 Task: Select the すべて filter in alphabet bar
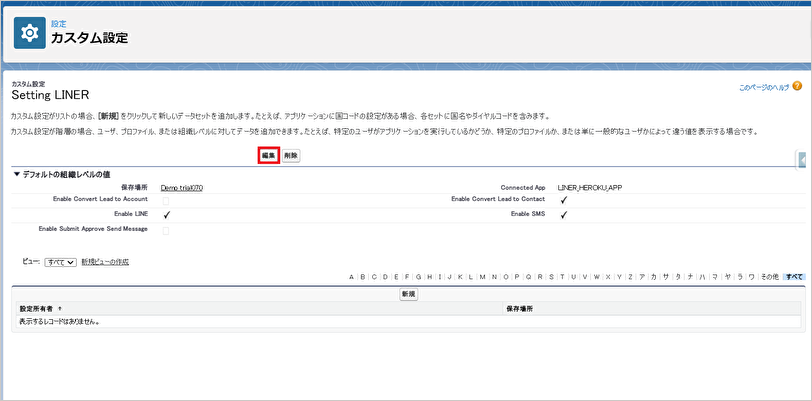tap(794, 277)
